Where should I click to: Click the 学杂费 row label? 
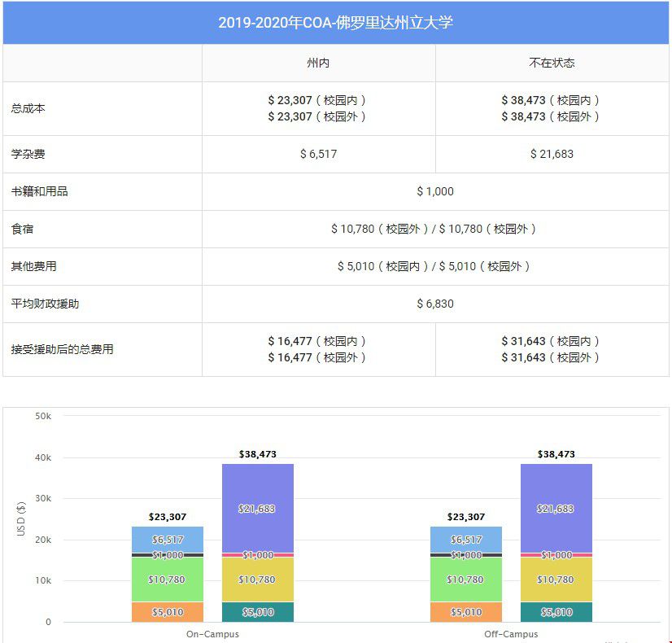(x=28, y=154)
